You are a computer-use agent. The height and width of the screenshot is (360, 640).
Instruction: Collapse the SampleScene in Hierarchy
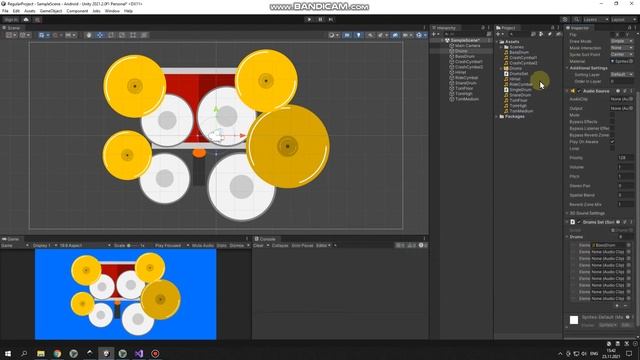coord(442,40)
